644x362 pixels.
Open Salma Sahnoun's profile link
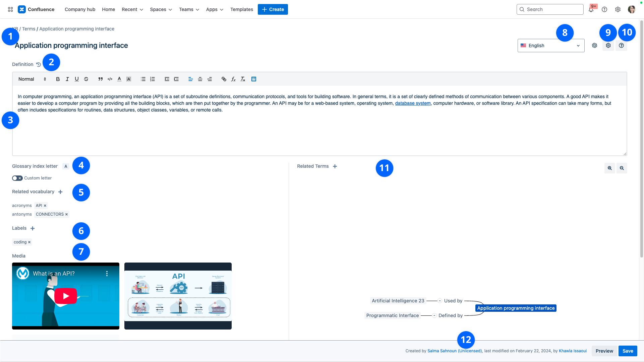455,351
